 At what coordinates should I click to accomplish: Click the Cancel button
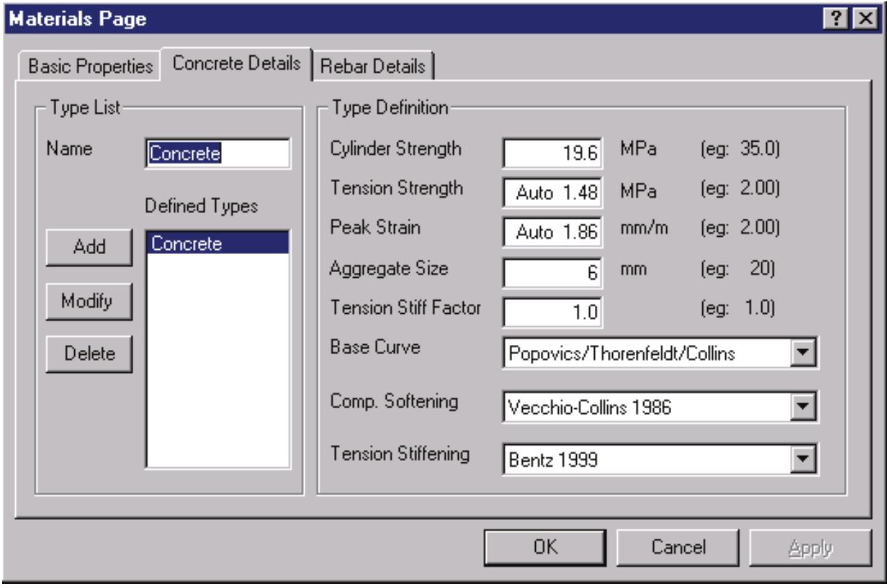tap(678, 547)
